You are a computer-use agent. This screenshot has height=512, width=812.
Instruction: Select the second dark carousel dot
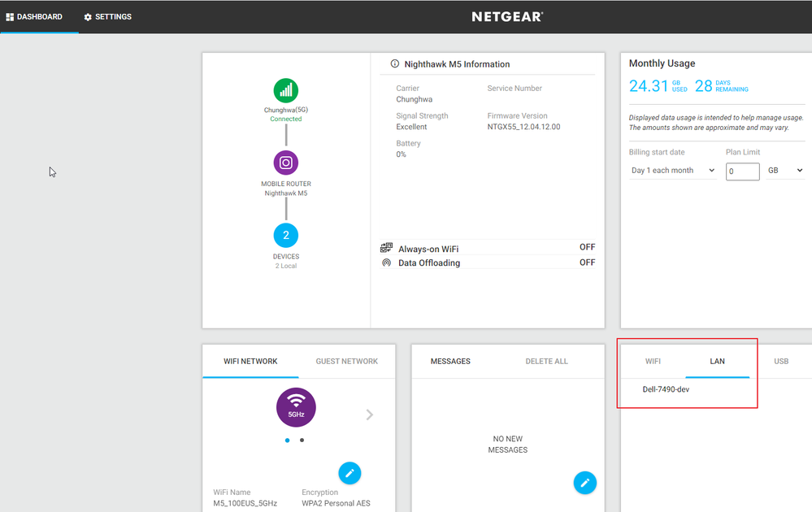tap(302, 440)
